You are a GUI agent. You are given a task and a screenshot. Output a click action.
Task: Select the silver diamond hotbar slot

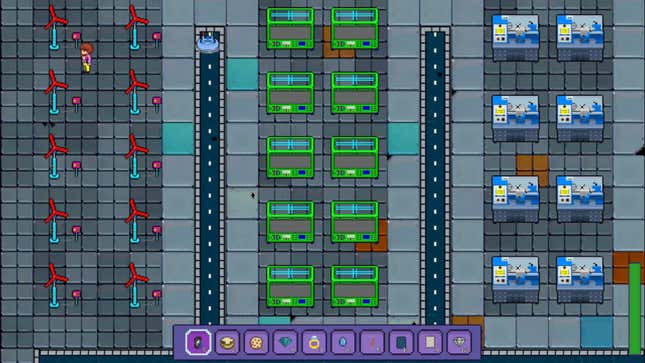(x=459, y=342)
